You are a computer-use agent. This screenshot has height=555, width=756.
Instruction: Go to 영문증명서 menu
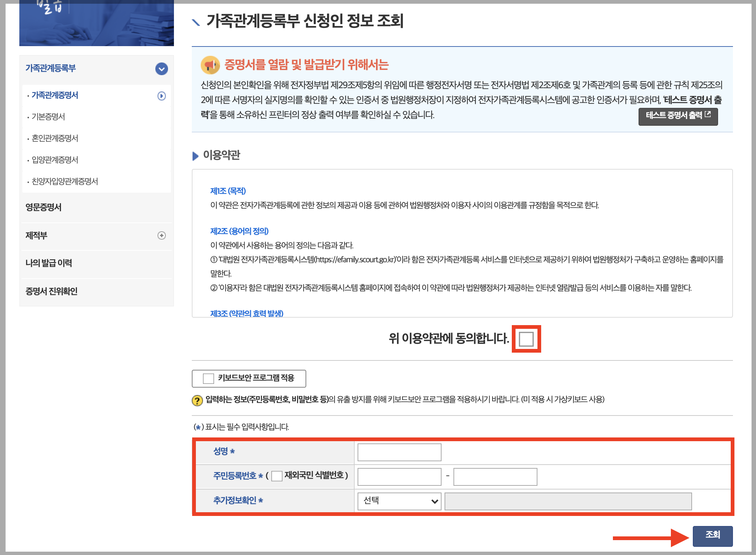43,208
